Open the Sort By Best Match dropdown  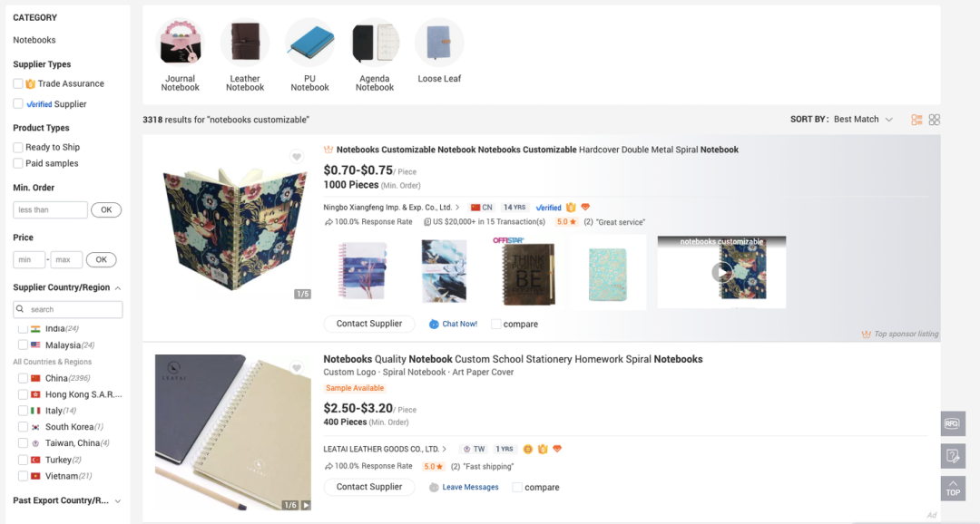coord(863,120)
